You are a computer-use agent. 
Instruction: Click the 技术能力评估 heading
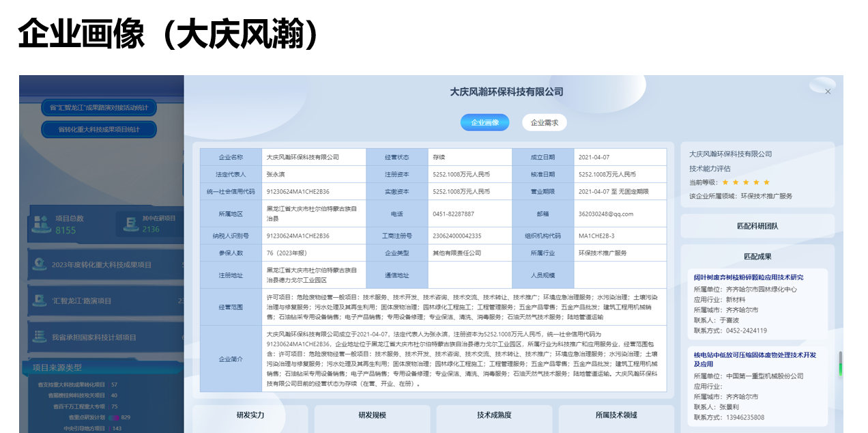[x=710, y=168]
